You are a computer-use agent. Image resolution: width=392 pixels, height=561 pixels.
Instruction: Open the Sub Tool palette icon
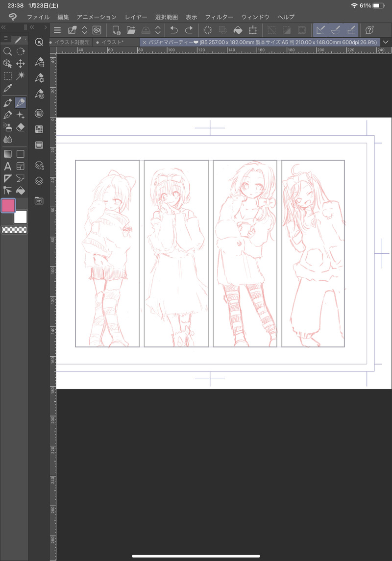point(39,62)
